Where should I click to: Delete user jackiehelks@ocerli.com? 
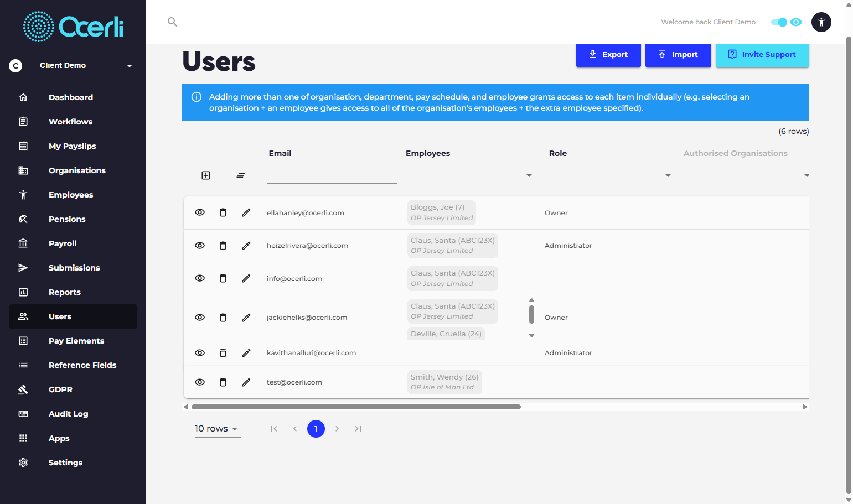point(223,318)
